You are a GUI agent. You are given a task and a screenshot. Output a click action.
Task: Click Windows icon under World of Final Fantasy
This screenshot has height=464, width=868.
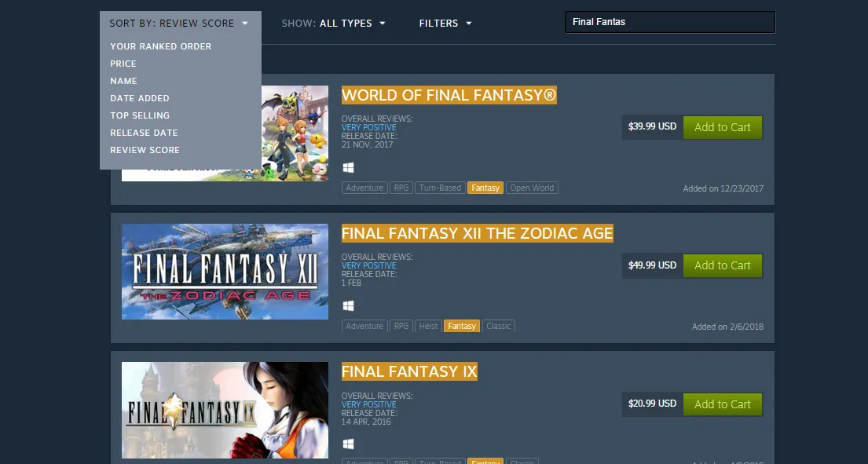tap(348, 167)
